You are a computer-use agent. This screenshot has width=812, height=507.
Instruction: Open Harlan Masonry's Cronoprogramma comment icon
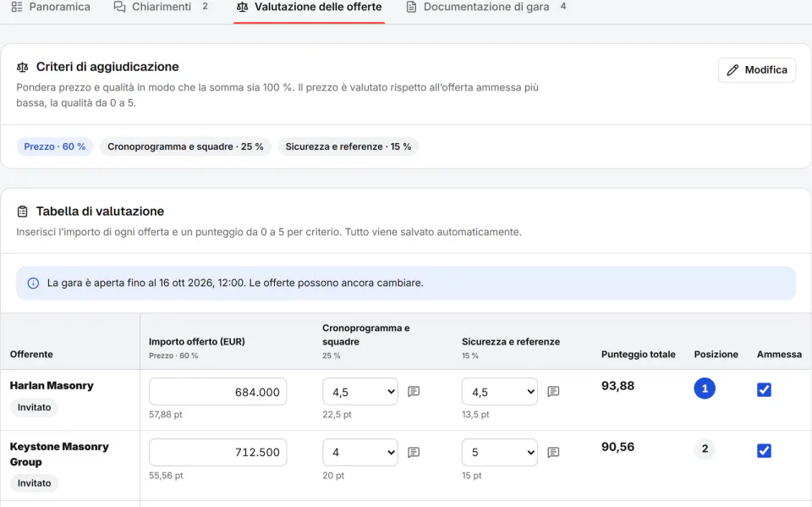point(414,391)
